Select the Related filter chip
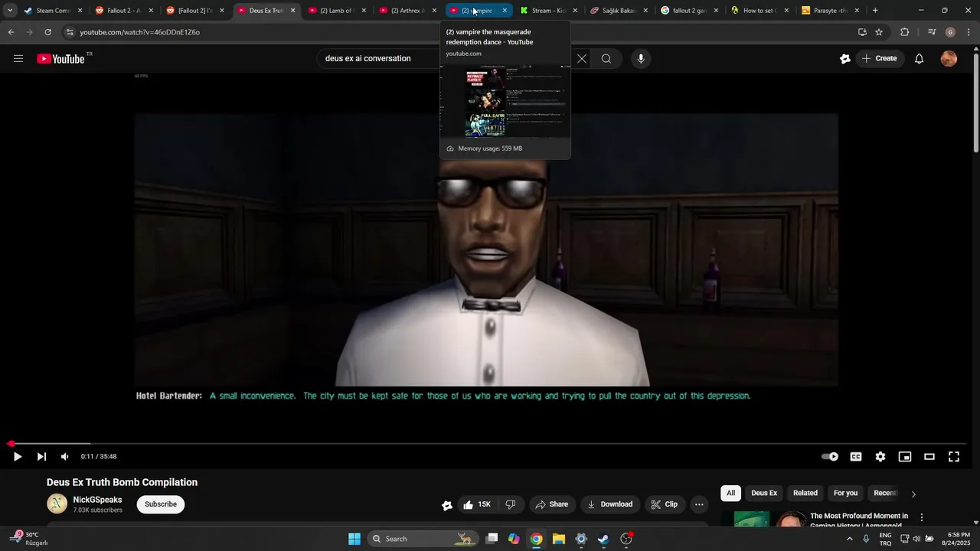This screenshot has height=551, width=980. pyautogui.click(x=805, y=493)
